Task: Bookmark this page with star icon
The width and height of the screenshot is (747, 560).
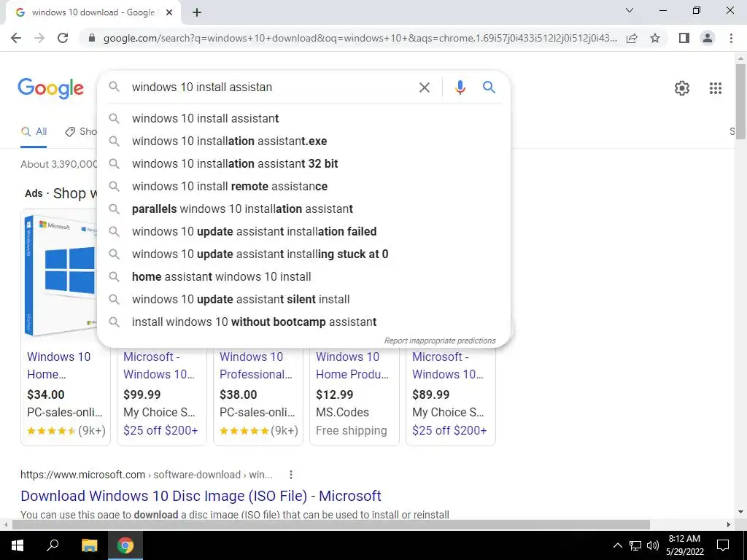Action: 655,38
